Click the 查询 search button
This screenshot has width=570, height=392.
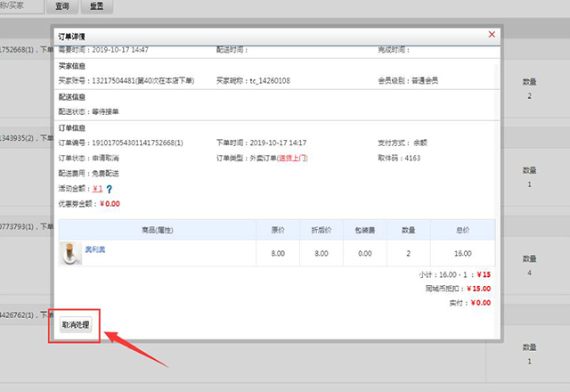click(x=61, y=6)
